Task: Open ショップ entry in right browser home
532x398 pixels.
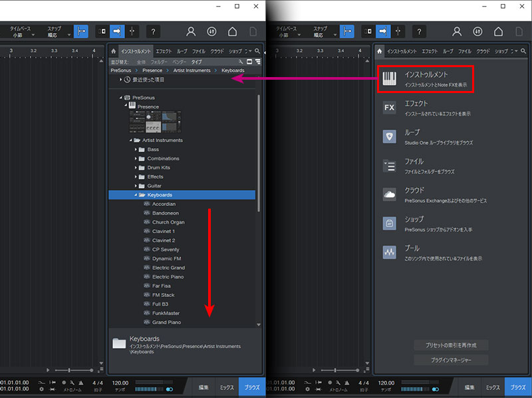Action: [428, 224]
